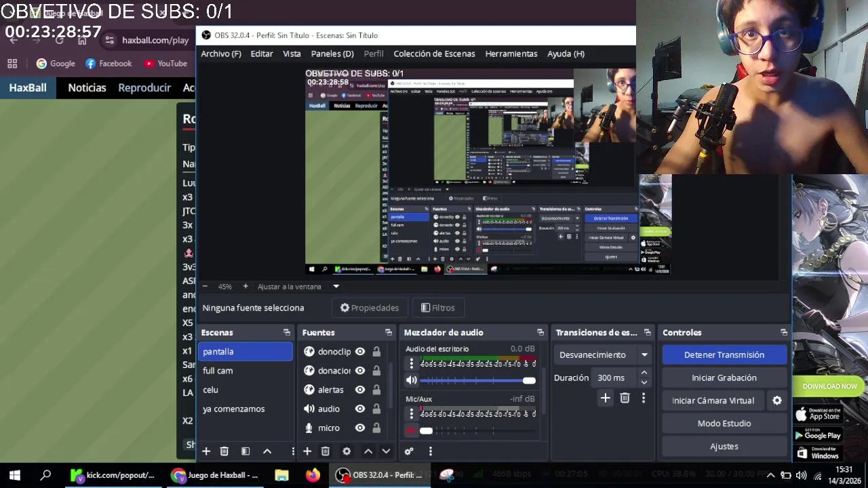The image size is (868, 488).
Task: Remove the transition with the trash icon
Action: tap(625, 399)
